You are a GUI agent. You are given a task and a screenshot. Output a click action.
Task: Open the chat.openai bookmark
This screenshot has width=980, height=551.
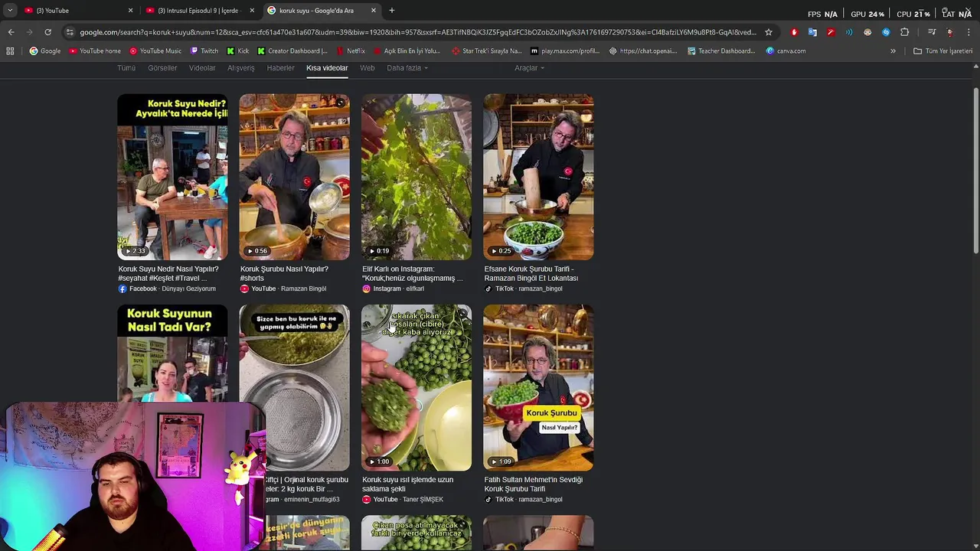(x=643, y=51)
